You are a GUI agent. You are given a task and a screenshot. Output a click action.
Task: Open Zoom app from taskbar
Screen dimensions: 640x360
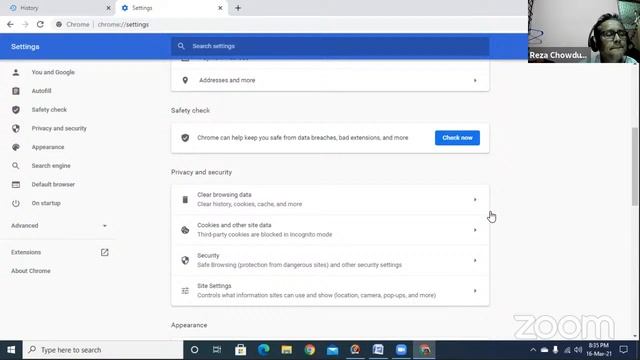click(401, 350)
